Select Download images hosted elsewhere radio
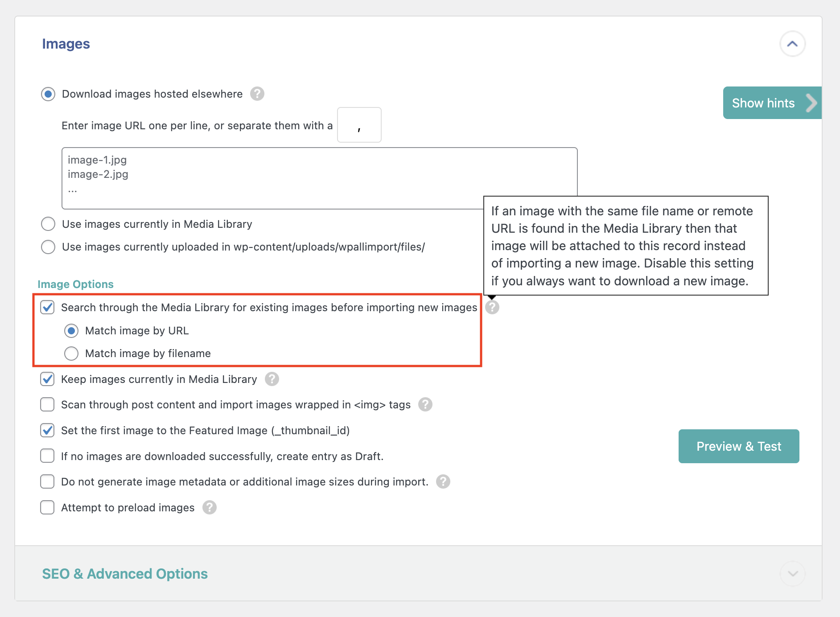Viewport: 840px width, 617px height. [x=48, y=94]
